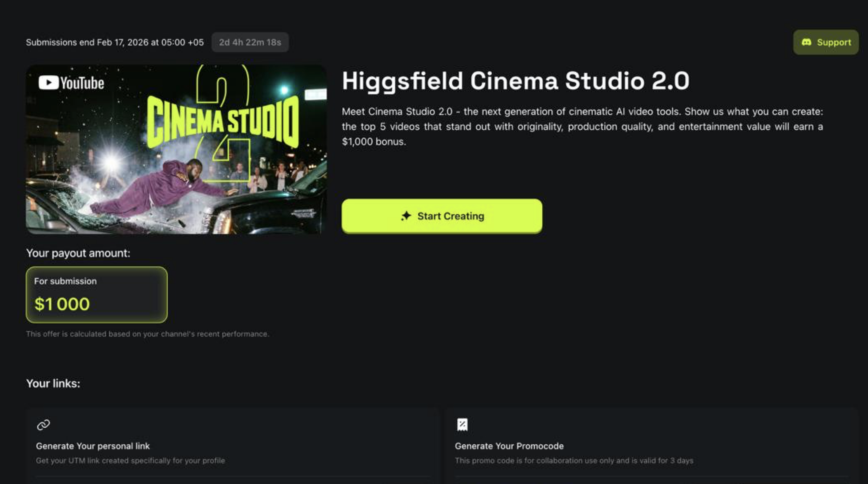The width and height of the screenshot is (868, 484).
Task: Click the Higgsfield Cinema Studio 2.0 title
Action: point(516,81)
